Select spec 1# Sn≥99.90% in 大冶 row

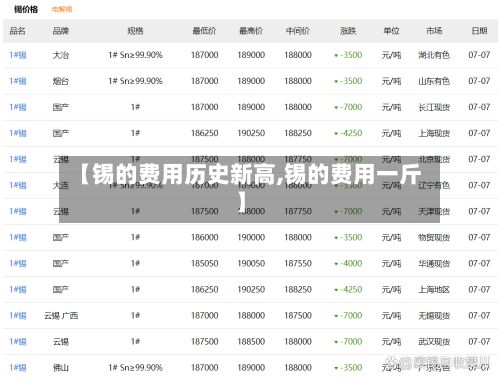click(x=135, y=55)
